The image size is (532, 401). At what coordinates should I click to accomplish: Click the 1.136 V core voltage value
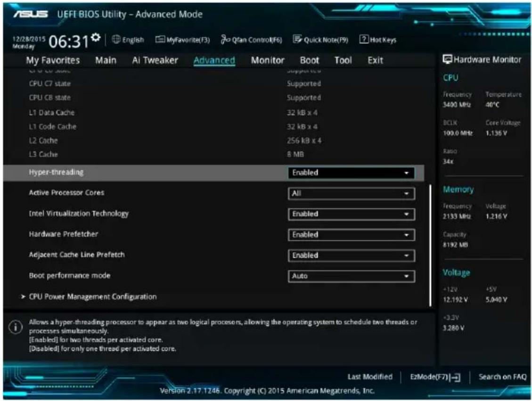[496, 133]
